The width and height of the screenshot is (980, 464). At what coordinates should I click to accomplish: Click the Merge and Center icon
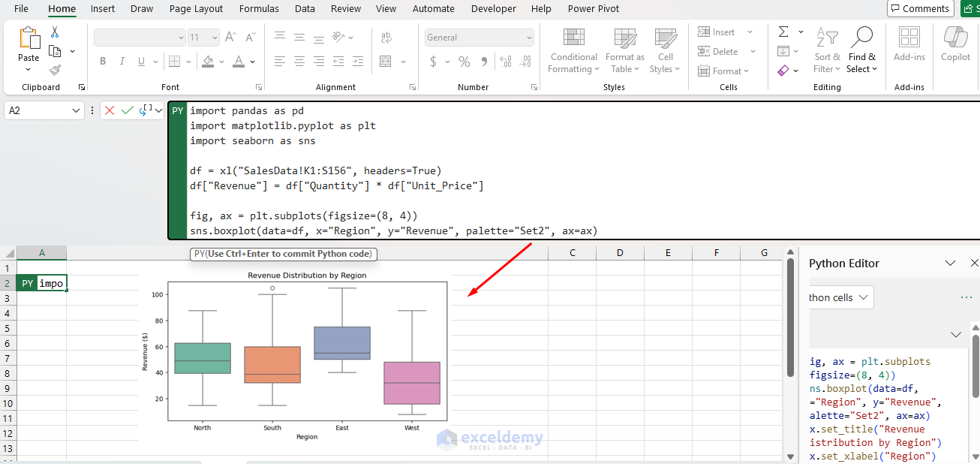[x=387, y=62]
